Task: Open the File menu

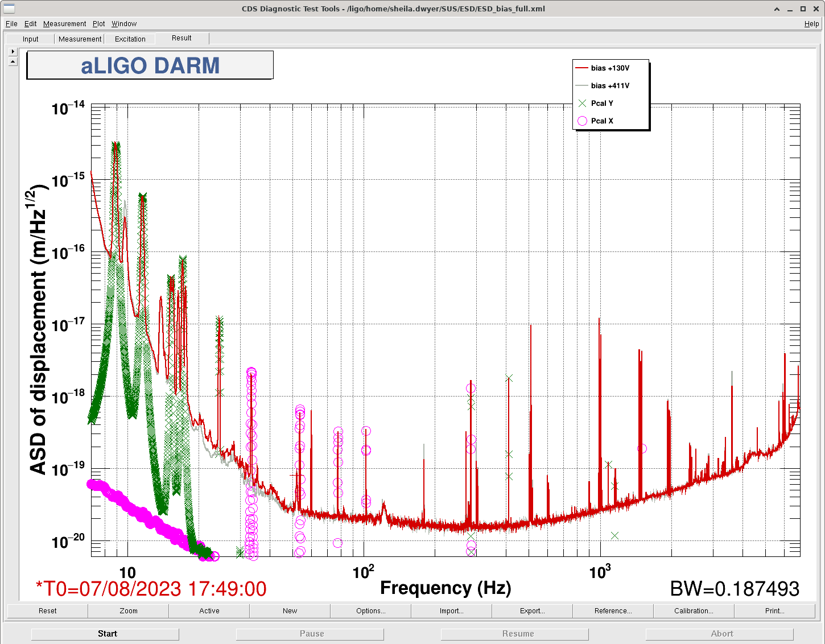Action: (11, 24)
